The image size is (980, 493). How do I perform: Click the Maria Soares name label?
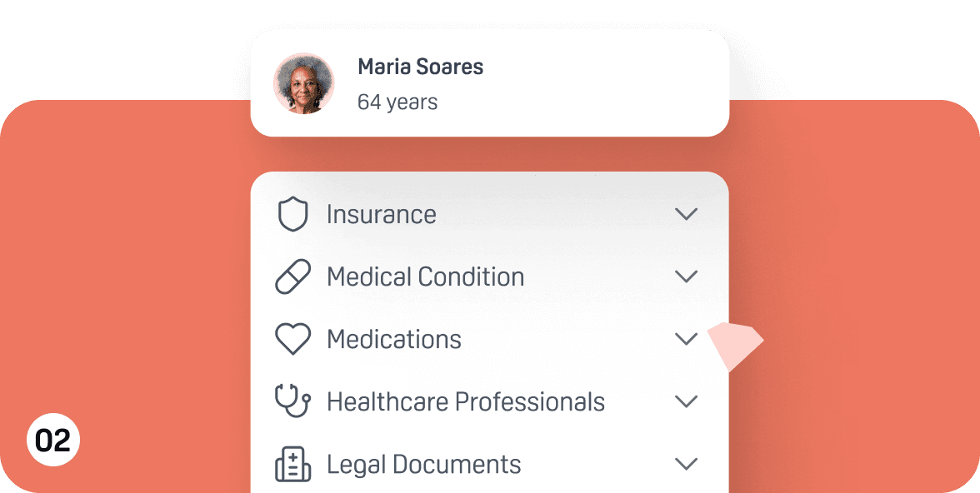(420, 67)
